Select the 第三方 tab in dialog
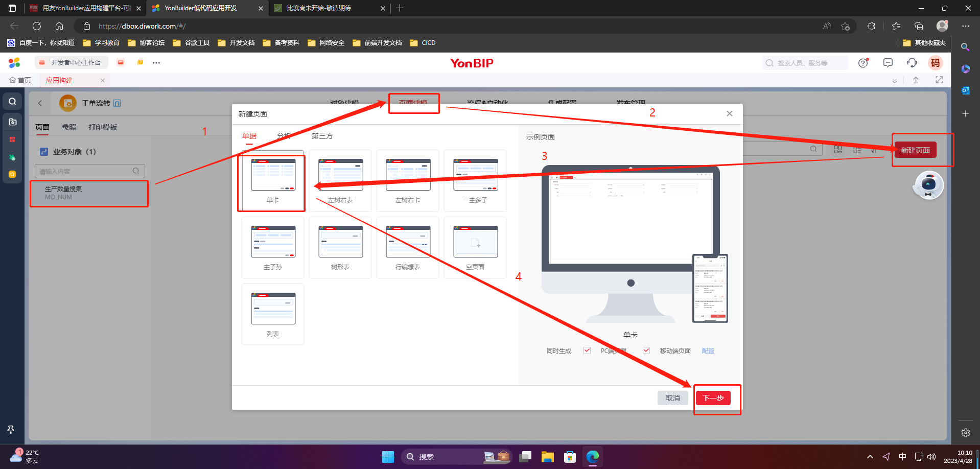The height and width of the screenshot is (469, 980). click(x=322, y=136)
